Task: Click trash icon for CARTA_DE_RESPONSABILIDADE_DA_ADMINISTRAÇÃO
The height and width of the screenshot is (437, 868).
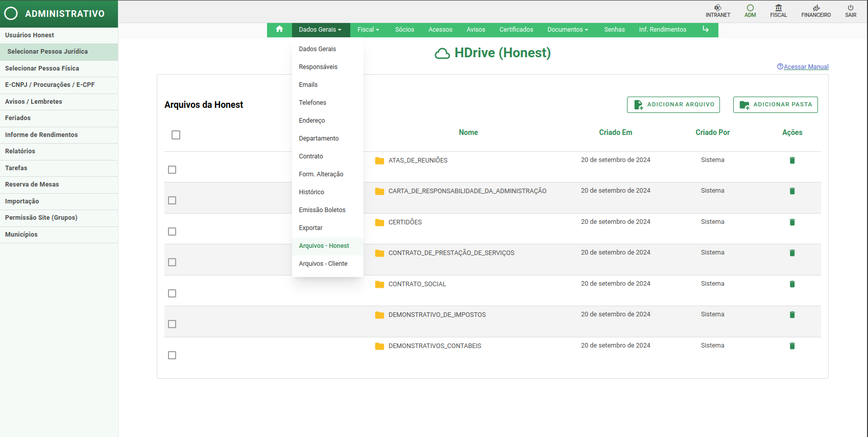Action: click(792, 191)
